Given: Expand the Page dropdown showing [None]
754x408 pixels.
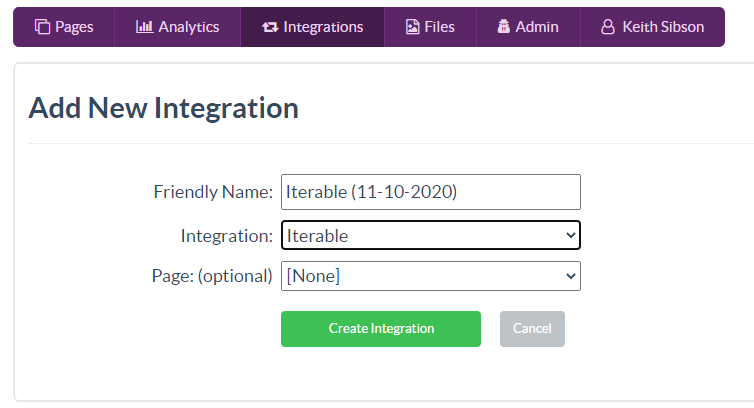Looking at the screenshot, I should pyautogui.click(x=430, y=276).
